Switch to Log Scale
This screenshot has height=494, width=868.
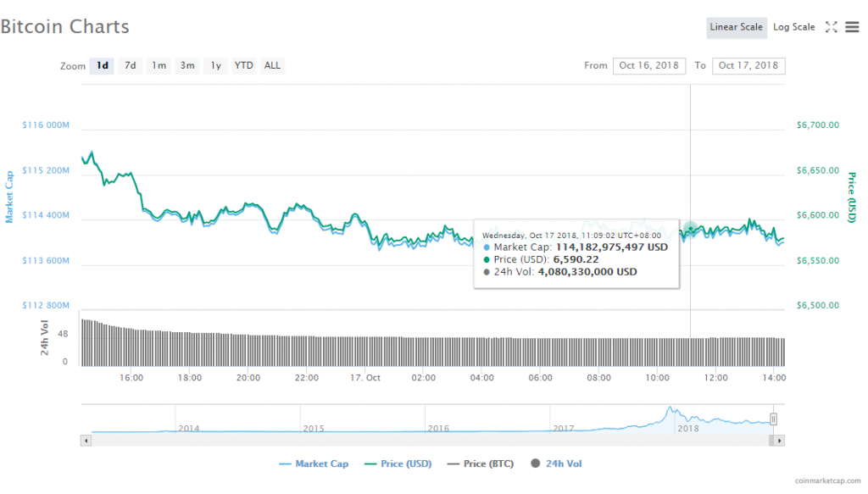793,27
